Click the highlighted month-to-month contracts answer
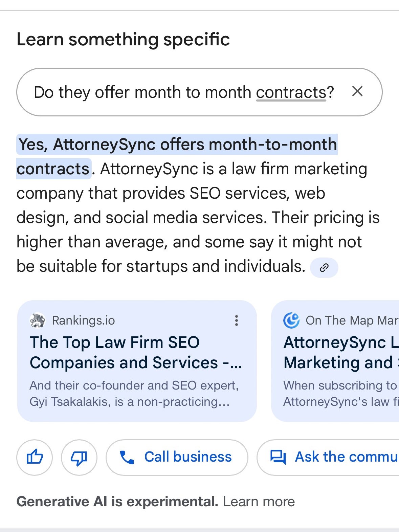Image resolution: width=399 pixels, height=532 pixels. pos(177,156)
